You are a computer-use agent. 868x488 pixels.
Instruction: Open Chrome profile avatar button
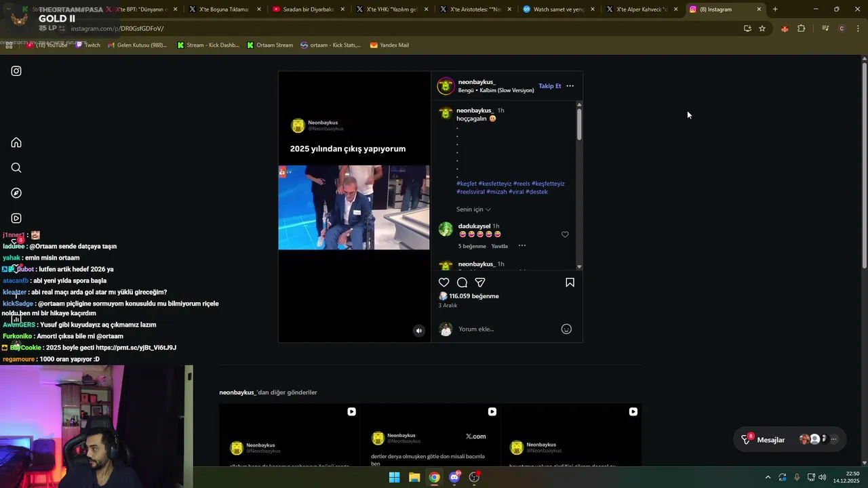(842, 28)
